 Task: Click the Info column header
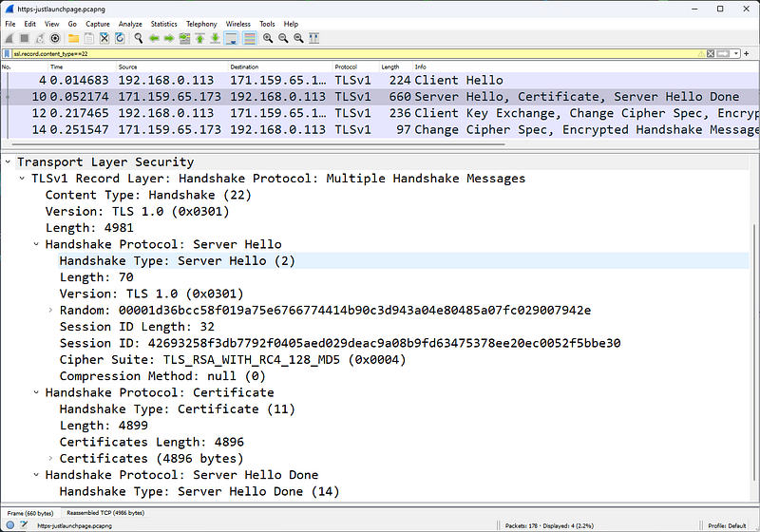click(585, 66)
